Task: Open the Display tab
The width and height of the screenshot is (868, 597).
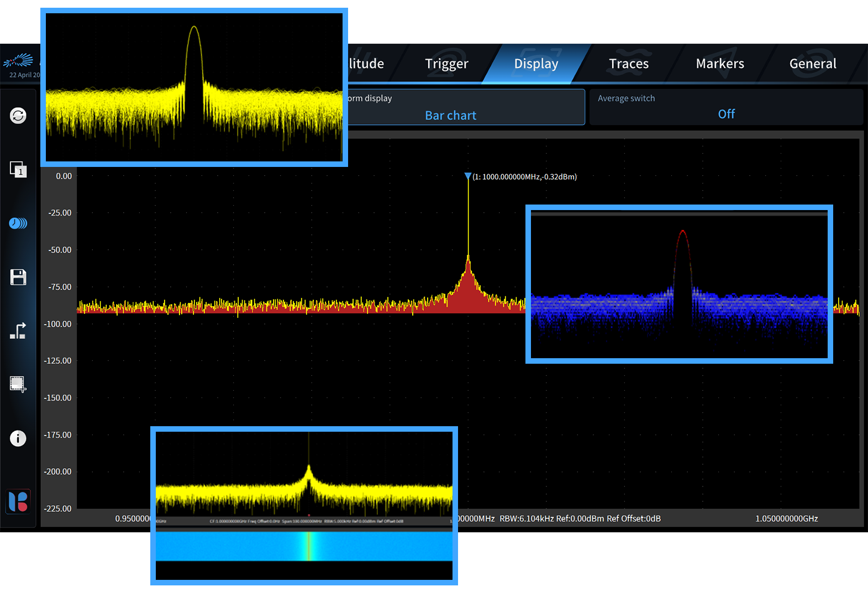Action: pyautogui.click(x=536, y=64)
